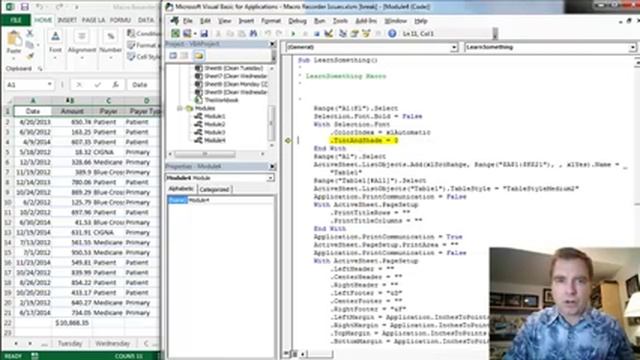Click the Cut scissors icon in Excel ribbon
Viewport: 640px width, 360px height.
coord(30,33)
